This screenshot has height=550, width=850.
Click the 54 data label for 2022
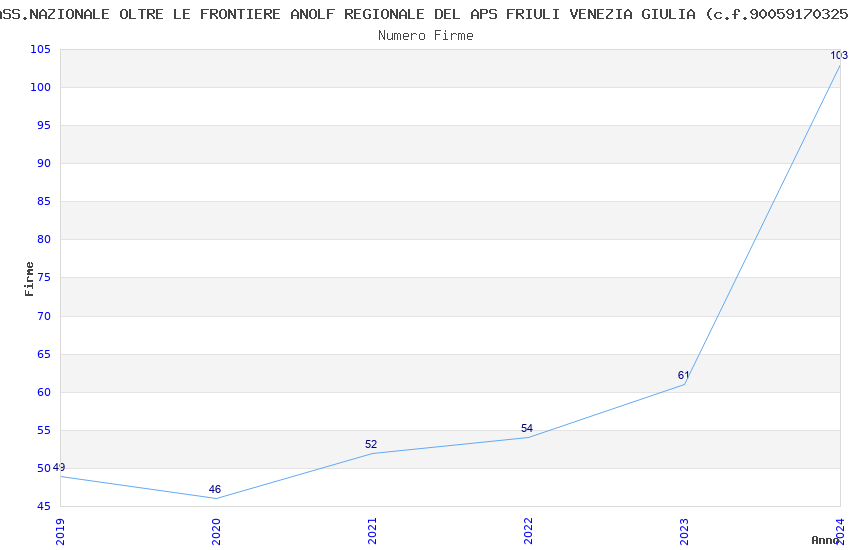(x=527, y=429)
